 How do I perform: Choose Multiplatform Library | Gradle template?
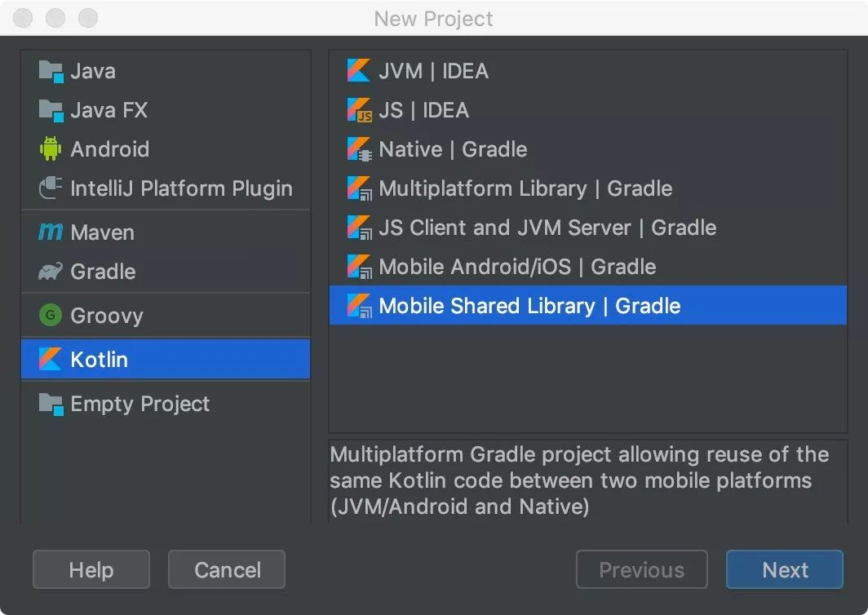(x=588, y=188)
